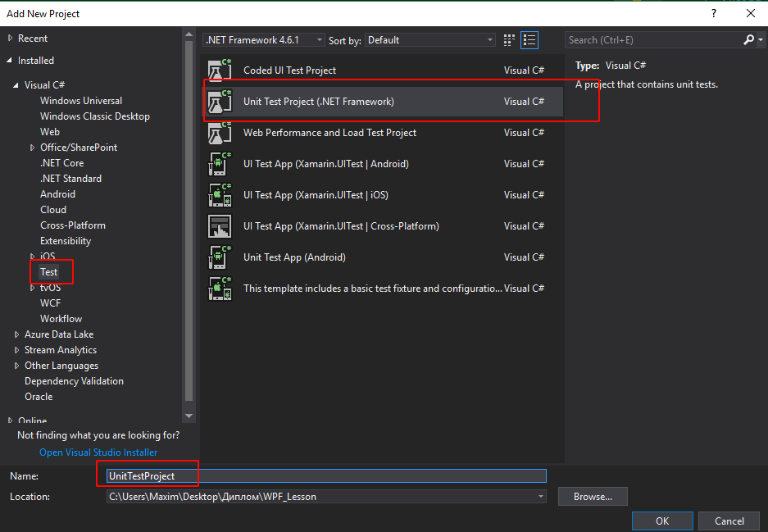The image size is (768, 532).
Task: Select the Extensibility category
Action: [x=66, y=241]
